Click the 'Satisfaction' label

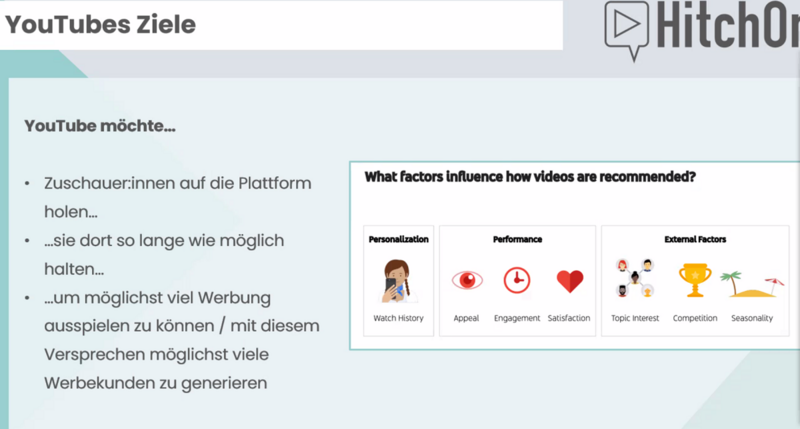(569, 318)
